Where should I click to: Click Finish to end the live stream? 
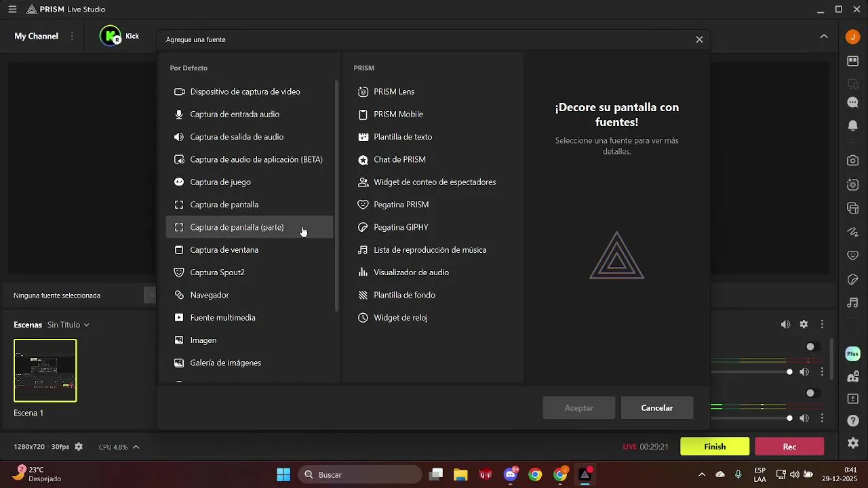[x=715, y=447]
